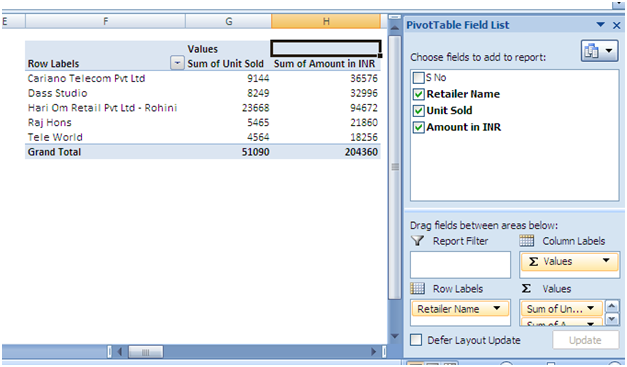Click the Update button
The width and height of the screenshot is (627, 367).
click(x=585, y=340)
